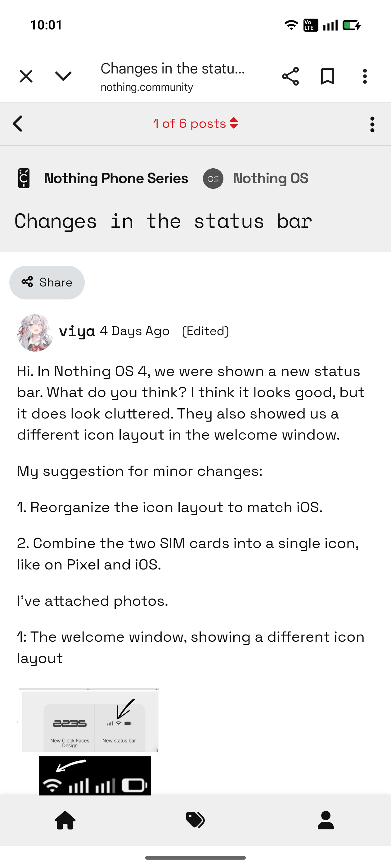Open the viya username link
The image size is (391, 868).
(77, 331)
